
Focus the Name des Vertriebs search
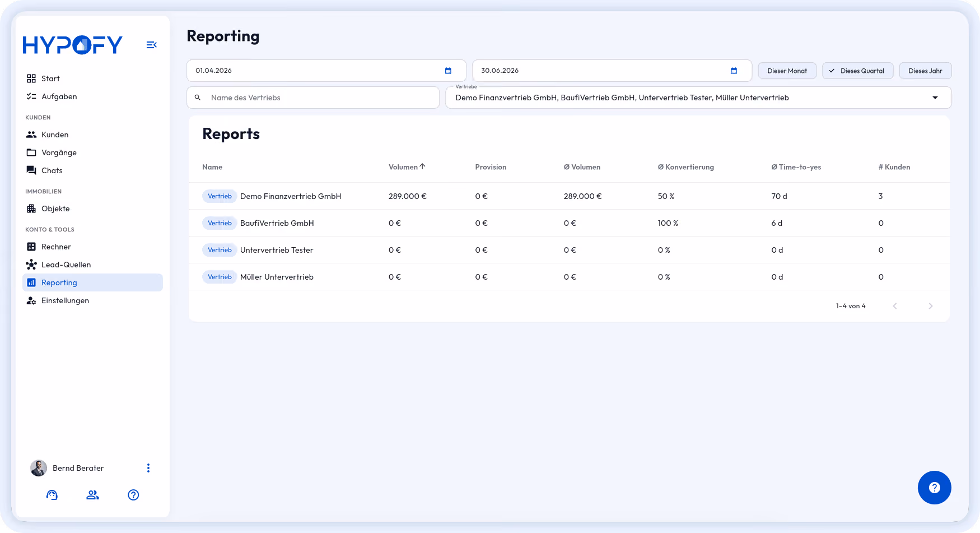click(x=312, y=98)
